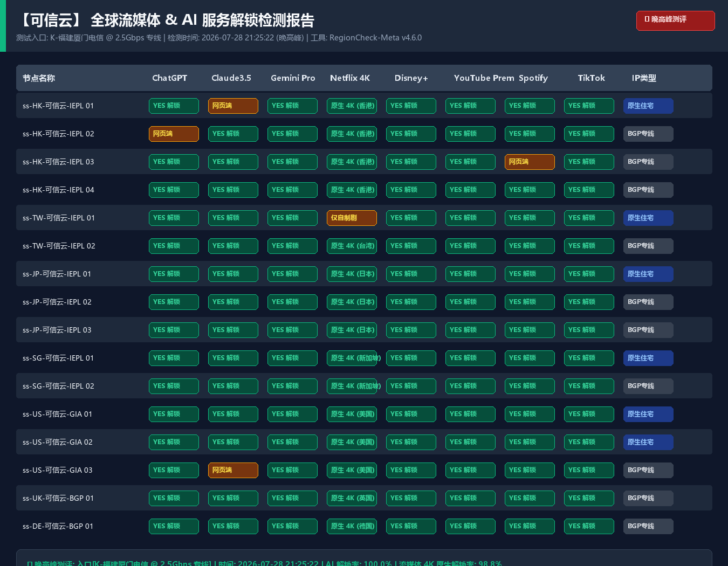Click the orange 网页端 Spotify badge for HK-IEPL 03
Viewport: 728px width, 566px height.
tap(530, 162)
